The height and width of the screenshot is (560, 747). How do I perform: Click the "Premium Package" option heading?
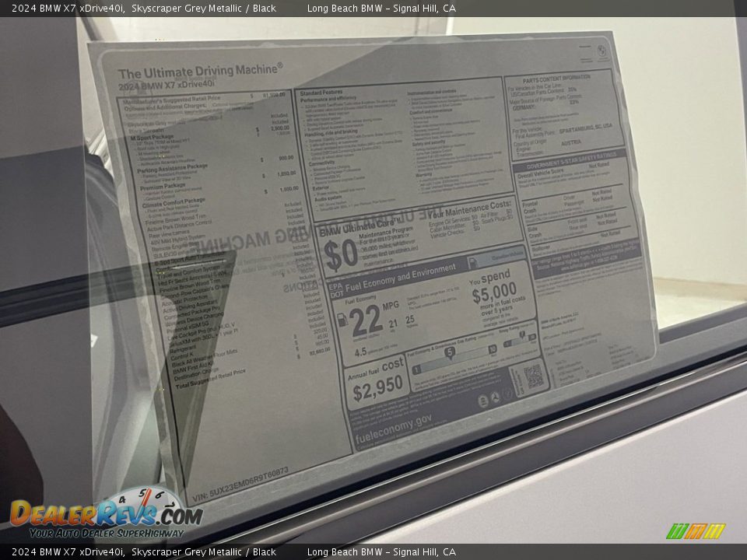click(x=163, y=186)
